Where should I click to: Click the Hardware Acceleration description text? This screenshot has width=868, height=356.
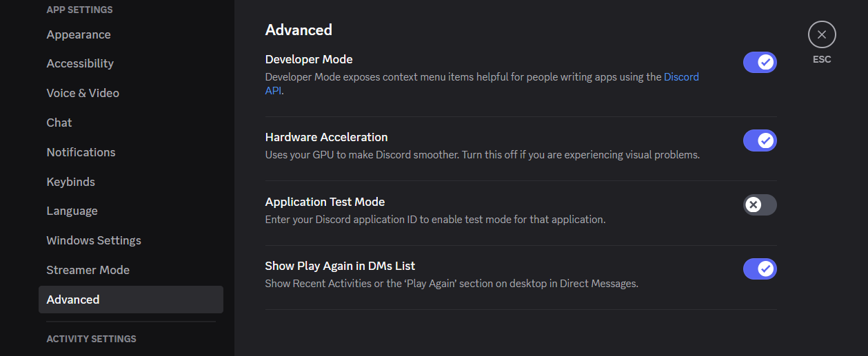click(x=482, y=155)
